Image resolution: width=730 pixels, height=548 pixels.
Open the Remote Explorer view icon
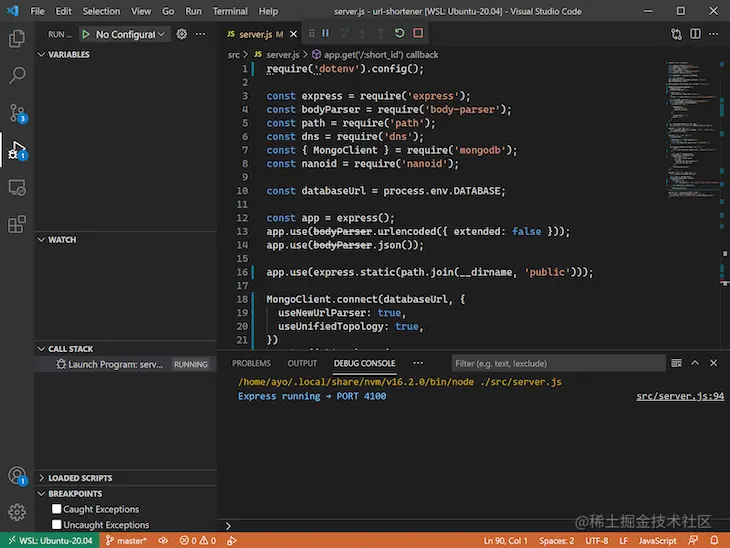point(17,187)
